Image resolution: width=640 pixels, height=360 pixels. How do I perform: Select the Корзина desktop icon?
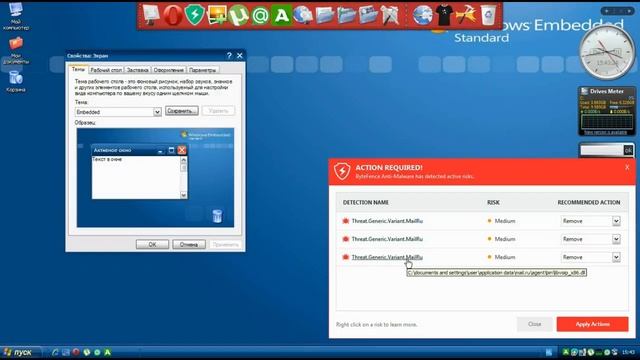point(16,81)
